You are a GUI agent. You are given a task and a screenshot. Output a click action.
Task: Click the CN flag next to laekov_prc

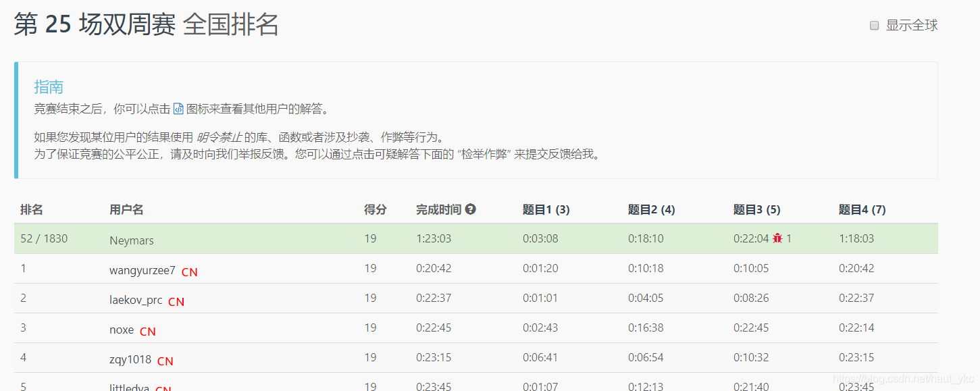coord(176,302)
